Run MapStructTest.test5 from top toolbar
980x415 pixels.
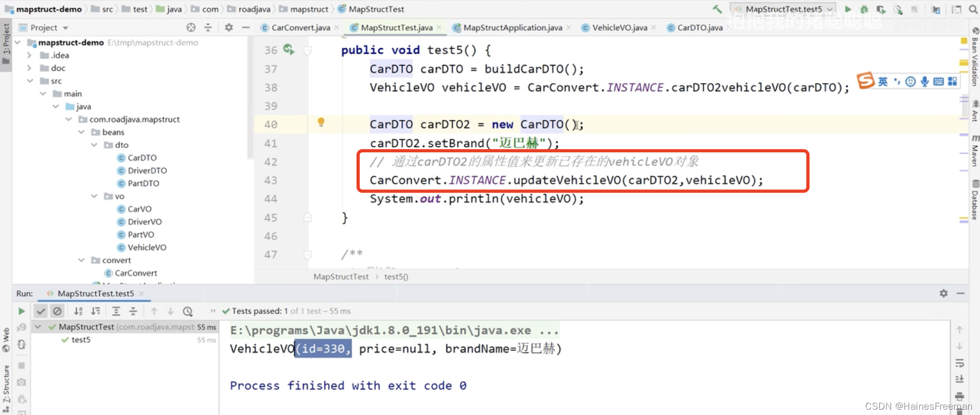[848, 9]
